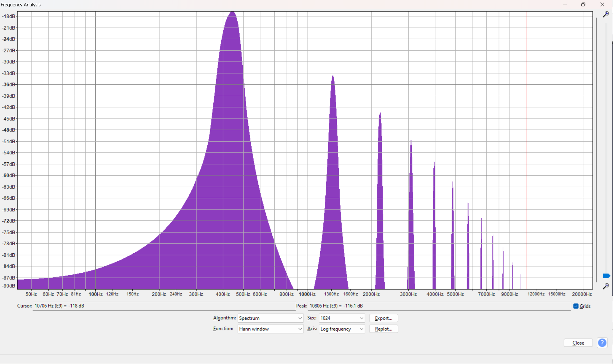Click the Cursor readout field
The width and height of the screenshot is (613, 364).
(x=159, y=306)
